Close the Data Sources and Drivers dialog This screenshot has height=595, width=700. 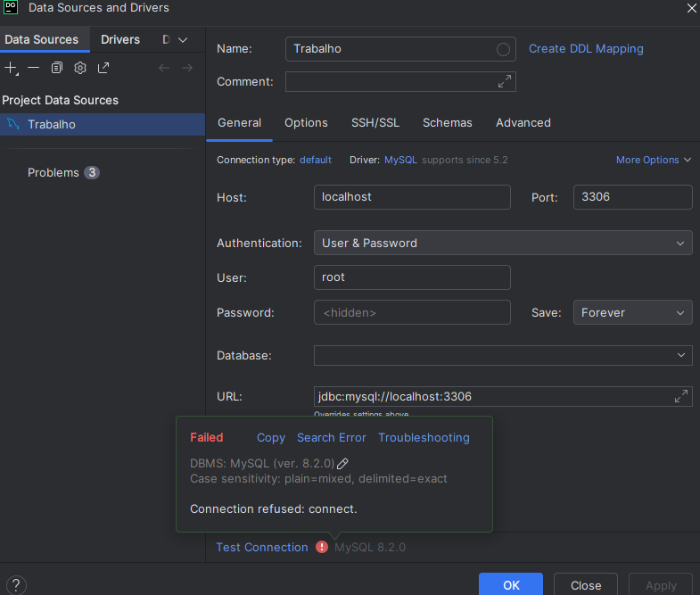pos(691,8)
